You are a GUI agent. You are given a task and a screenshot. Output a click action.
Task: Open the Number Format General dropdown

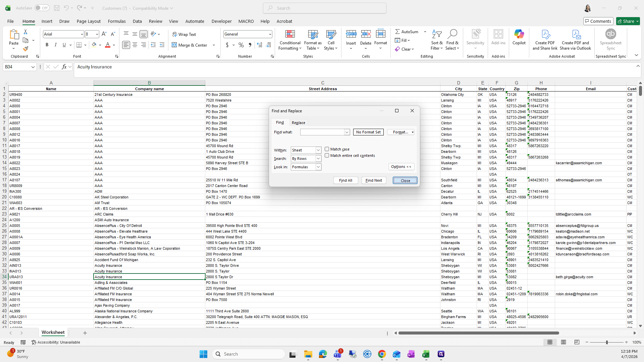tap(270, 34)
